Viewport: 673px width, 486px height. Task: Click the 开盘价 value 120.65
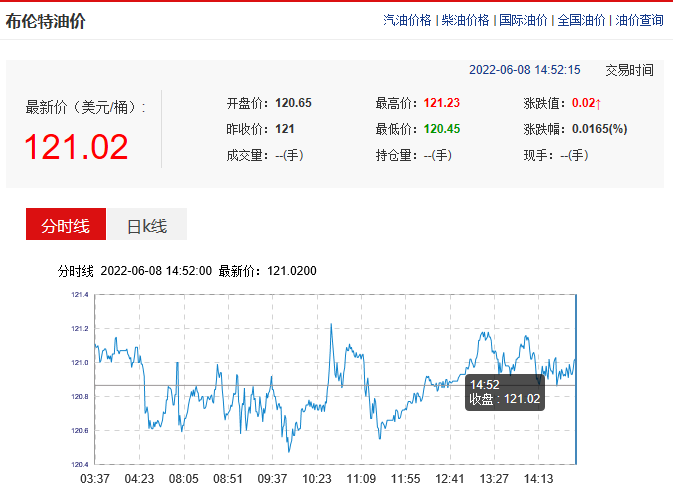tap(293, 103)
